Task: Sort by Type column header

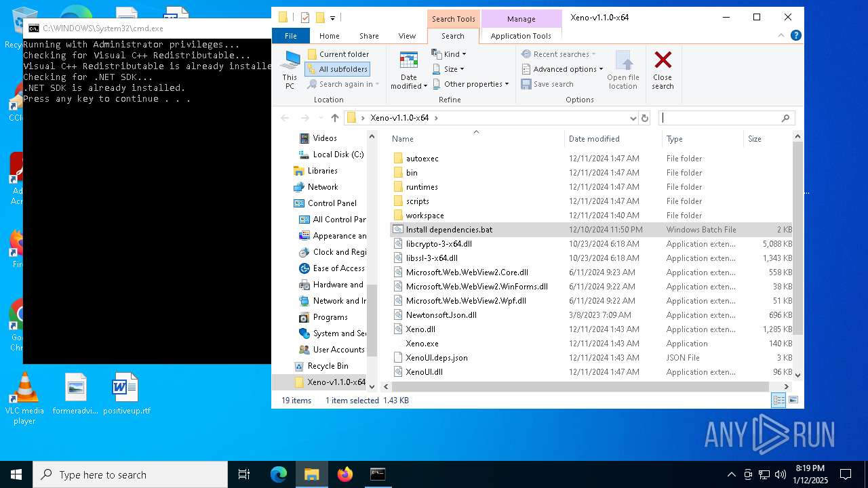Action: [x=703, y=138]
